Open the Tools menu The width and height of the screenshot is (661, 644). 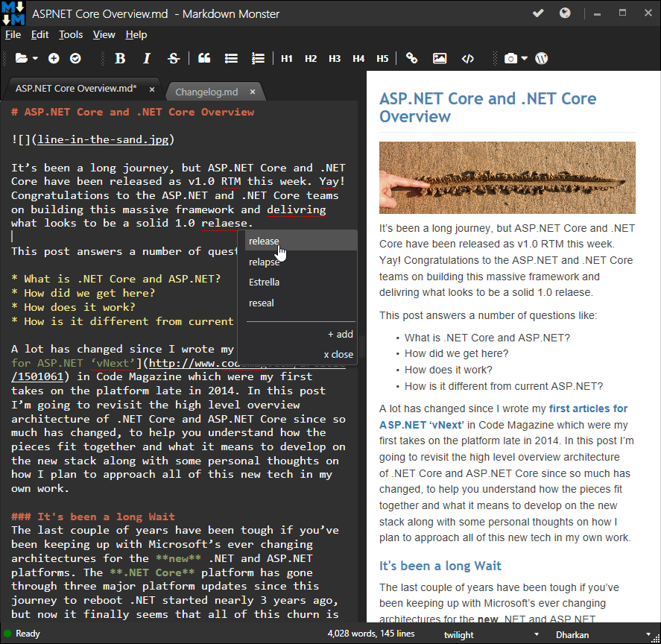point(71,34)
